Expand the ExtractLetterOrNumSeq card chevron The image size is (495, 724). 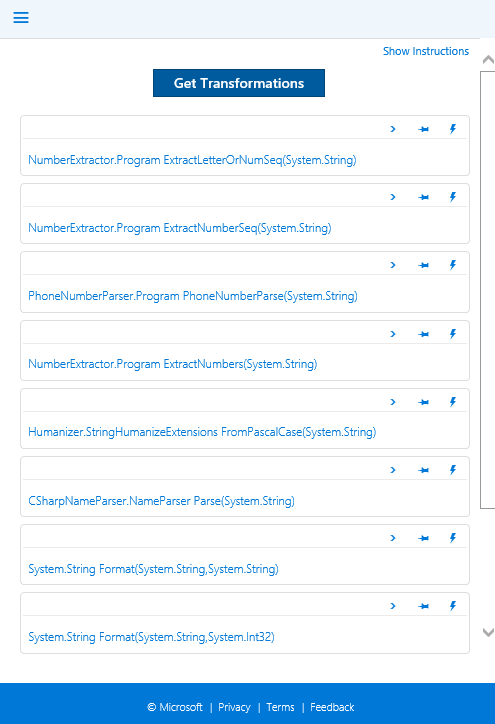(393, 129)
